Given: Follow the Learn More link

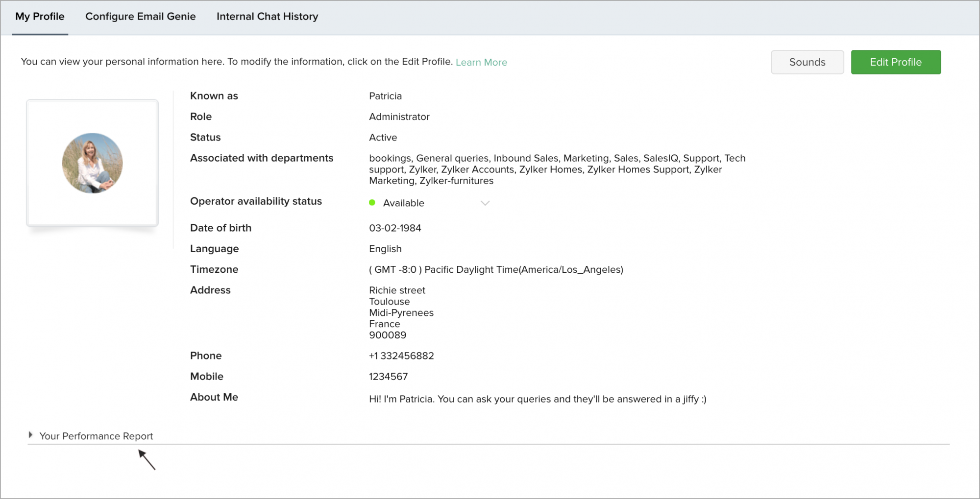Looking at the screenshot, I should 481,62.
